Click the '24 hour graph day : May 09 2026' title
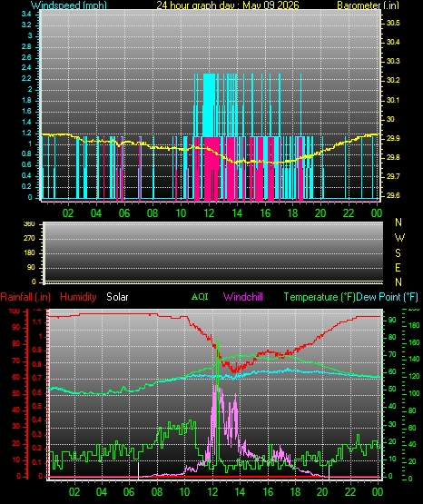The image size is (423, 504). [x=228, y=5]
